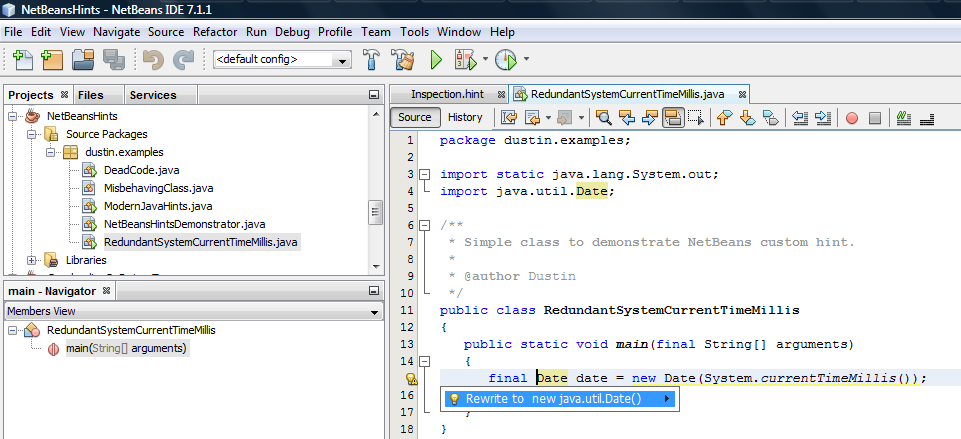Switch to Inspection.hint editor tab

(x=447, y=94)
